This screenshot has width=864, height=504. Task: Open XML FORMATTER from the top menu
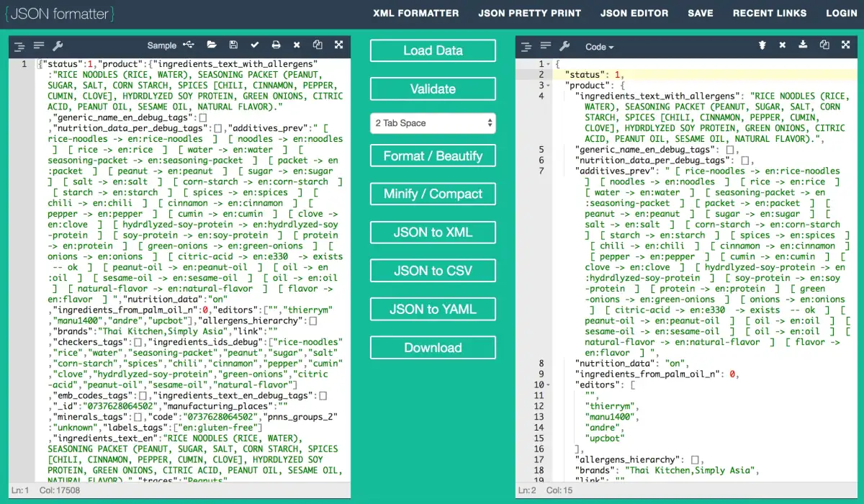coord(415,13)
